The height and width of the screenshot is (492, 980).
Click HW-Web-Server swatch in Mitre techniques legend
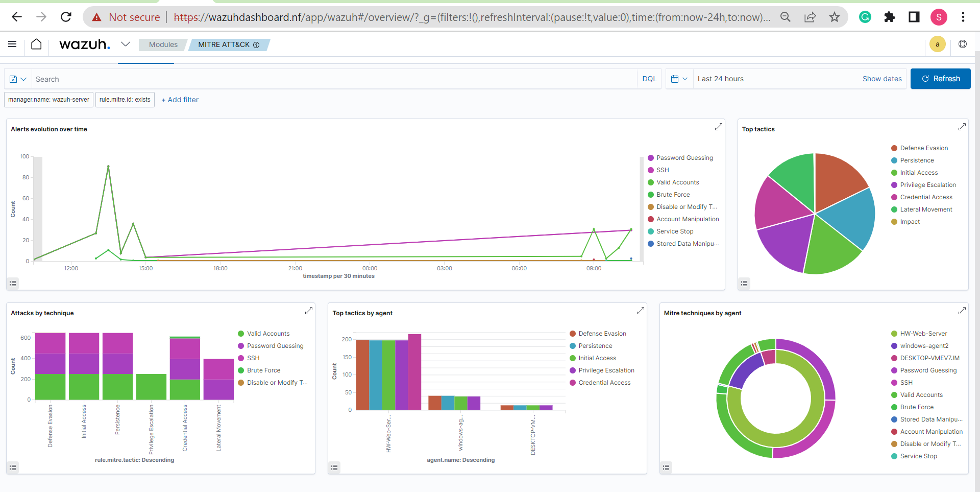(x=894, y=334)
